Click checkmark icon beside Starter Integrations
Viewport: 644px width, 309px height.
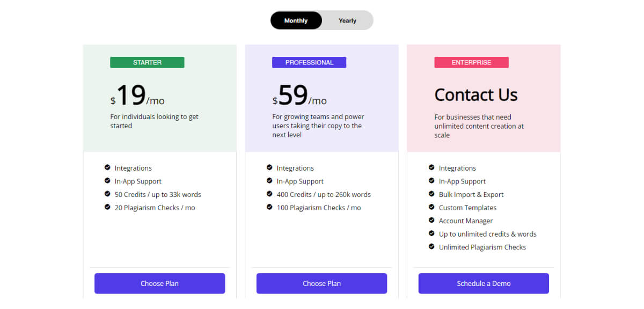click(x=107, y=167)
